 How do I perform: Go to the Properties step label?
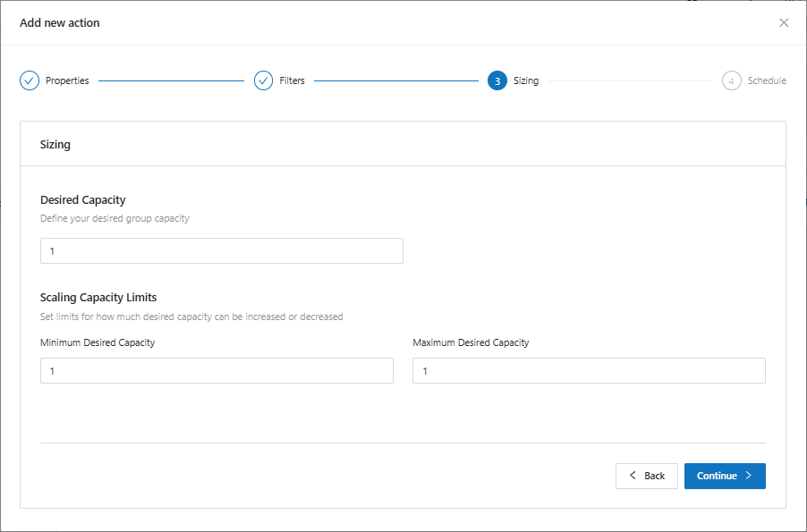(67, 80)
